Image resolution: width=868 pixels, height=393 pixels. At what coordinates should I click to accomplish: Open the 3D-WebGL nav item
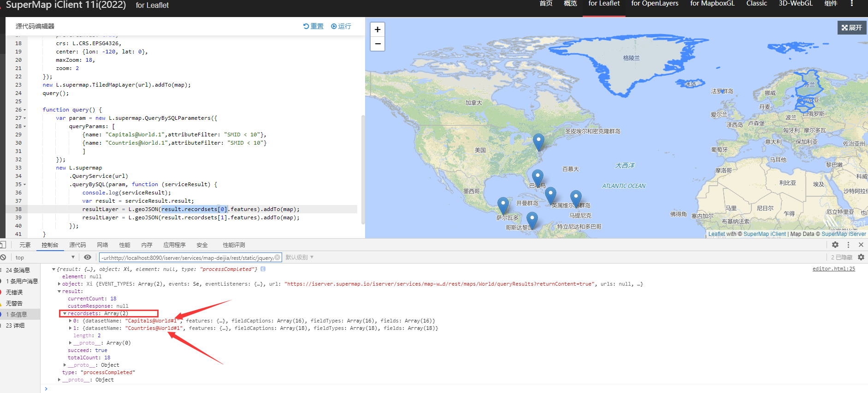point(796,4)
